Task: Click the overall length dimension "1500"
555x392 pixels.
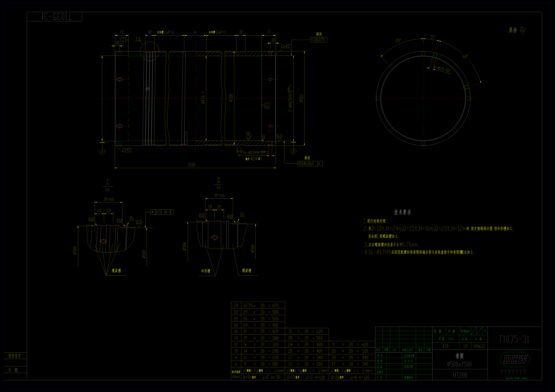Action: coord(191,165)
